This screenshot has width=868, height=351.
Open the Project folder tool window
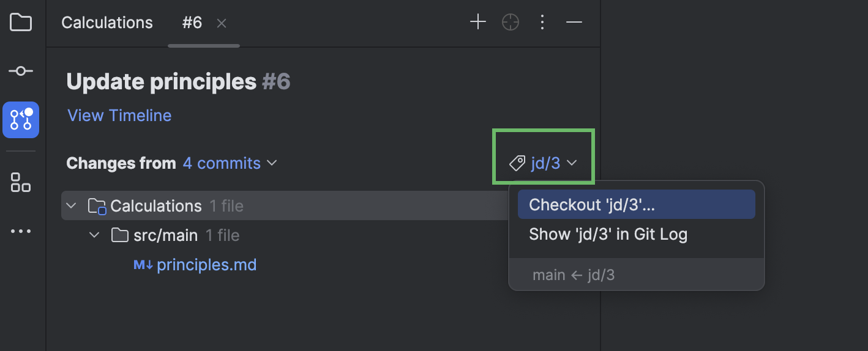pyautogui.click(x=21, y=23)
